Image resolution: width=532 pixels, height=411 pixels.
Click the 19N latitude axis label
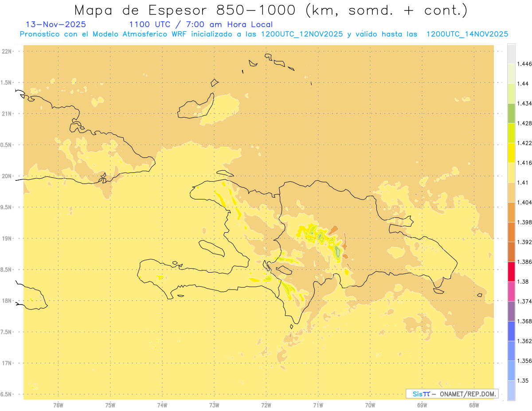[8, 239]
